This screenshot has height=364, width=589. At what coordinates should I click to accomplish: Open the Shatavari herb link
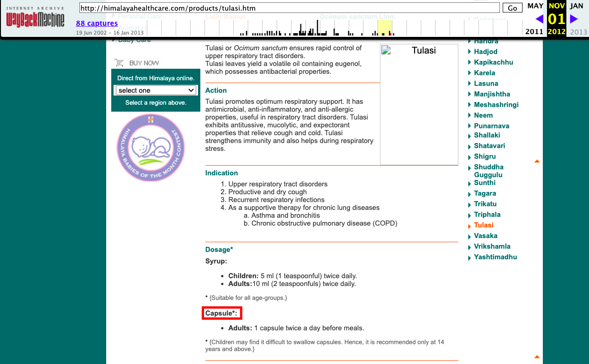pyautogui.click(x=489, y=146)
